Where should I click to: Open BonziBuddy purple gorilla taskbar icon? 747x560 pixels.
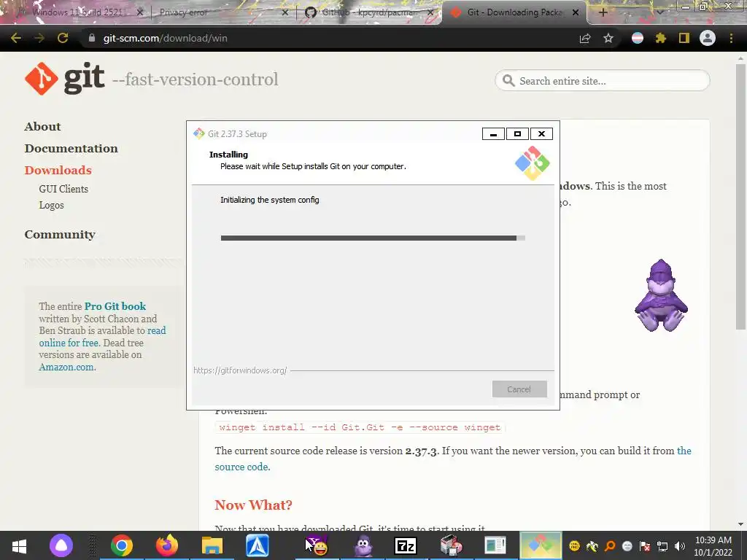coord(363,545)
